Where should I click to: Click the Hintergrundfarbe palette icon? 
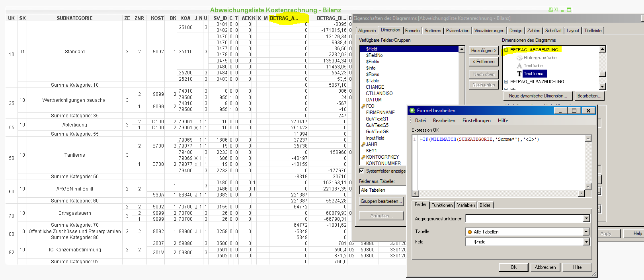(519, 58)
